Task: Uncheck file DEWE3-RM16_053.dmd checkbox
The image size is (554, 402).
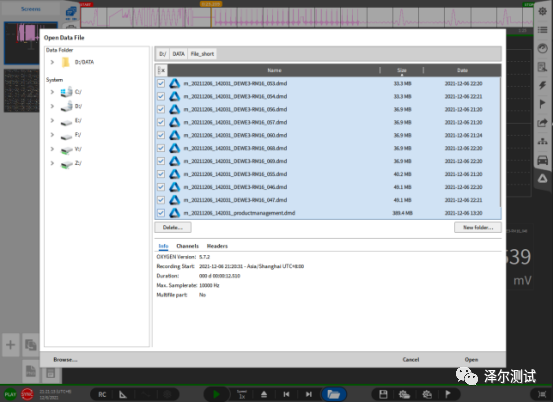Action: tap(161, 83)
